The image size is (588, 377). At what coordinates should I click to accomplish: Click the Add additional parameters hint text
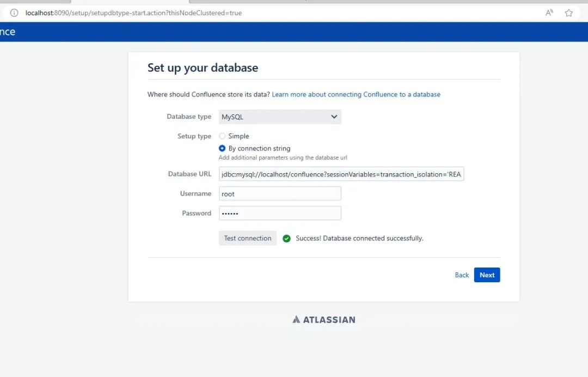tap(283, 157)
